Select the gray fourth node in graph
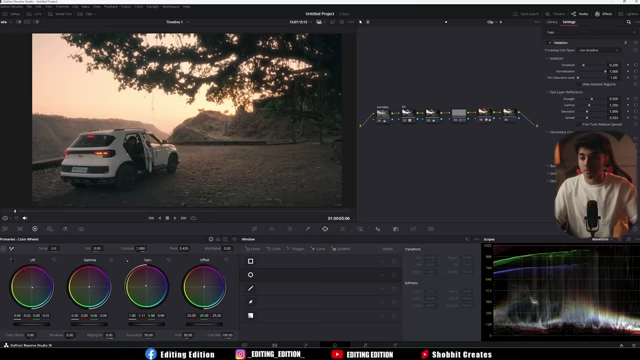Image resolution: width=640 pixels, height=360 pixels. (459, 115)
